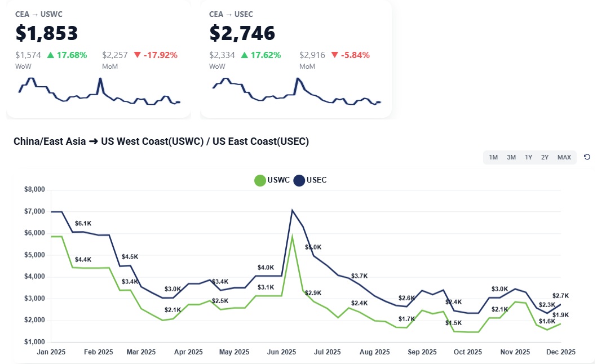Click green up arrow next to 17.62%
This screenshot has height=364, width=606.
[x=245, y=55]
